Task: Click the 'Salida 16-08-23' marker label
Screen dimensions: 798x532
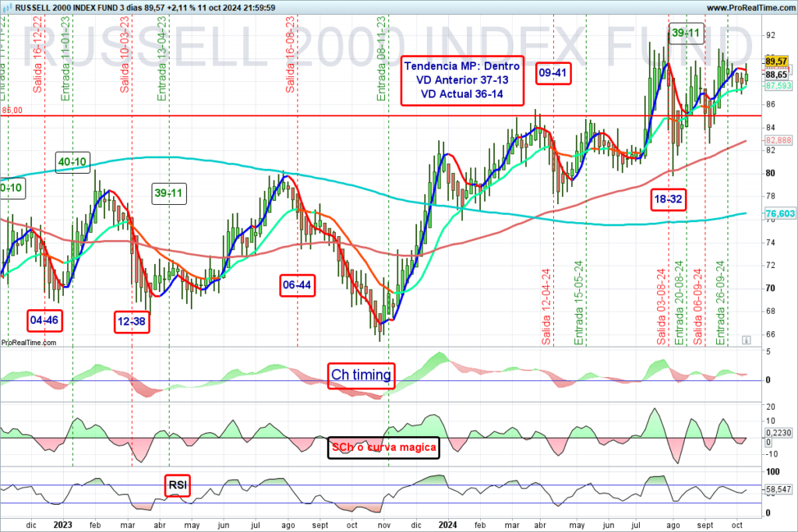Action: [x=290, y=55]
